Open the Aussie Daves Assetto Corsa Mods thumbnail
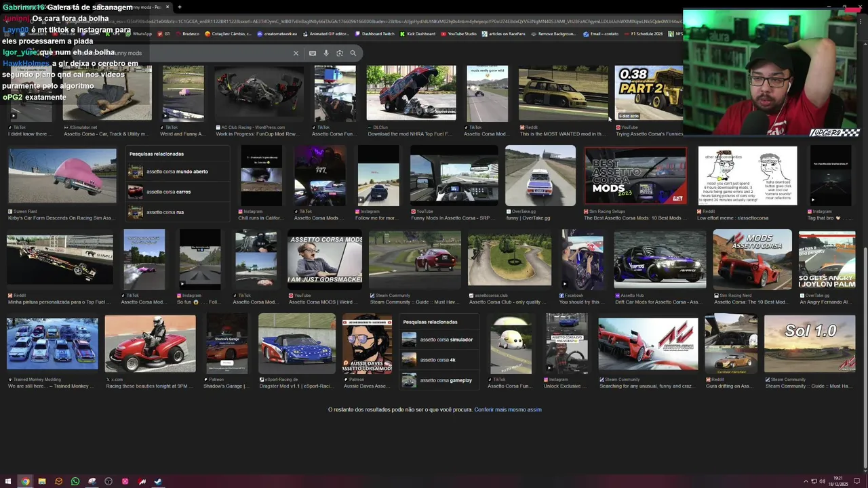 367,343
